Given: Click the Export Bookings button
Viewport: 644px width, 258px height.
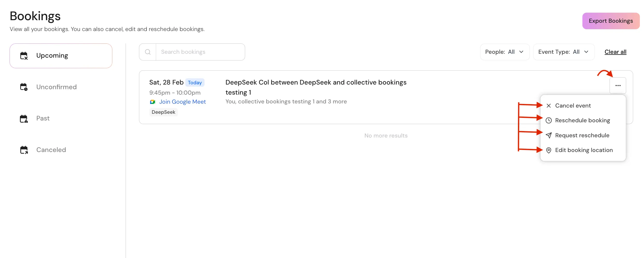Looking at the screenshot, I should click(611, 21).
